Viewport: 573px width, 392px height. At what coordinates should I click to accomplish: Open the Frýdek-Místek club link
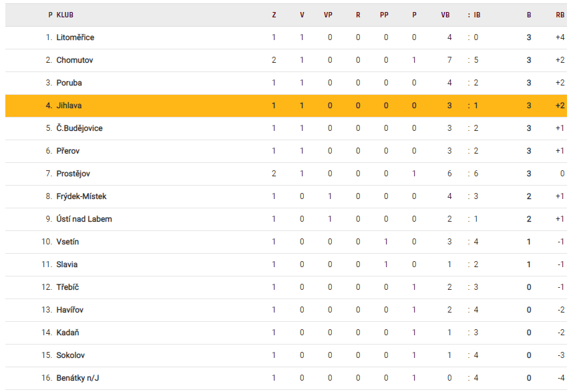81,196
